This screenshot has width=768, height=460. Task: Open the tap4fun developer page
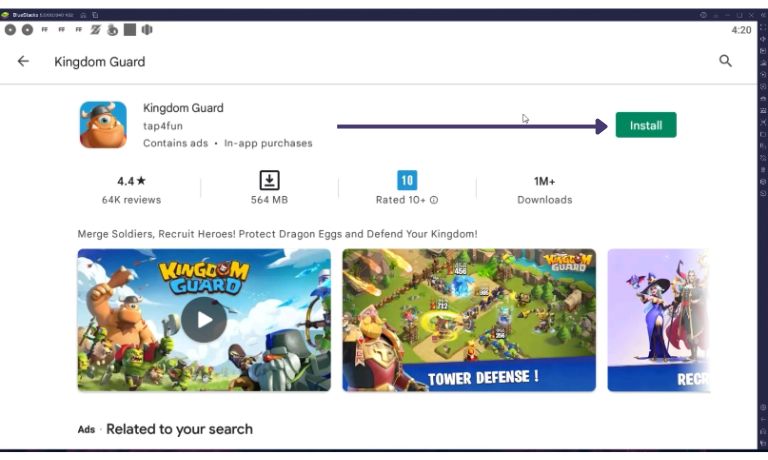pyautogui.click(x=163, y=126)
